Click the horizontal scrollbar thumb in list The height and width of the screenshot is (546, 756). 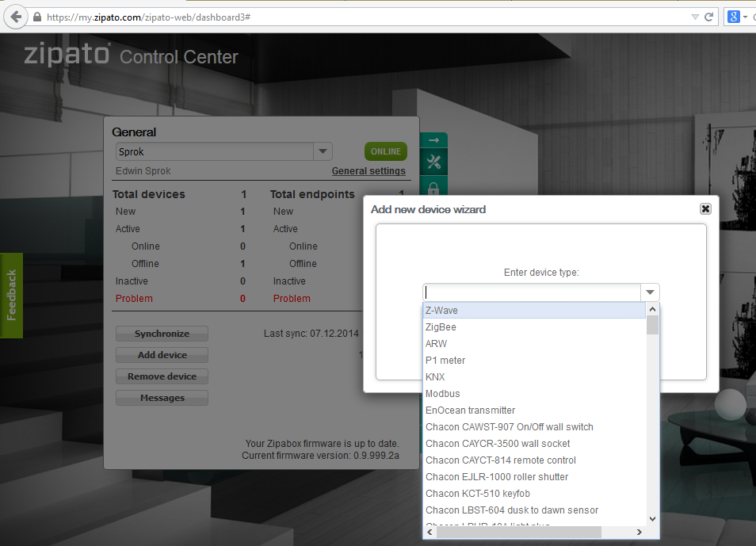pyautogui.click(x=518, y=532)
